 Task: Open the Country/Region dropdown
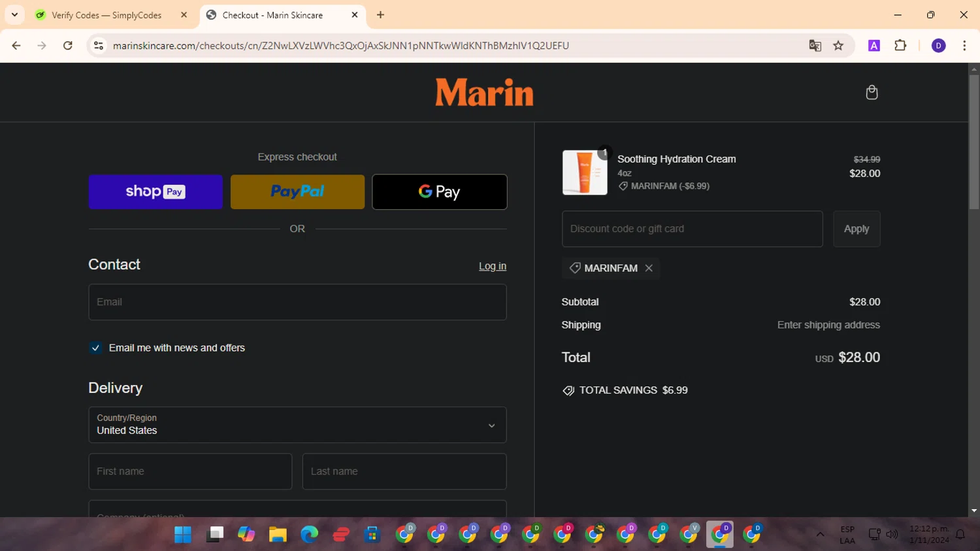coord(297,425)
